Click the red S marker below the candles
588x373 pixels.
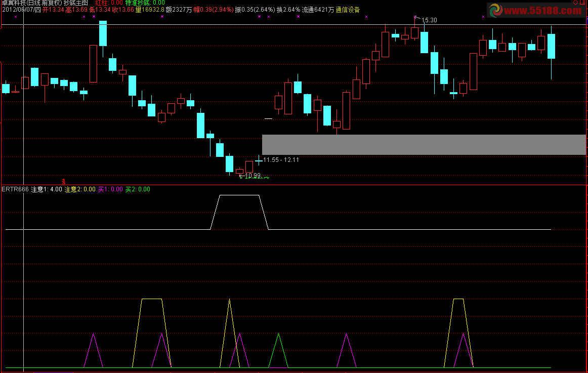pyautogui.click(x=64, y=182)
